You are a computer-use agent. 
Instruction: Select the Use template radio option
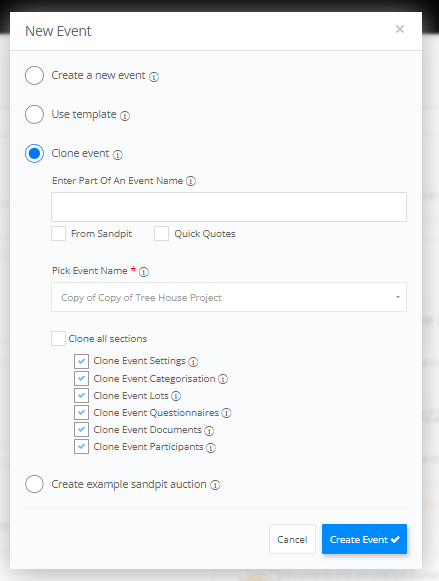pos(34,114)
